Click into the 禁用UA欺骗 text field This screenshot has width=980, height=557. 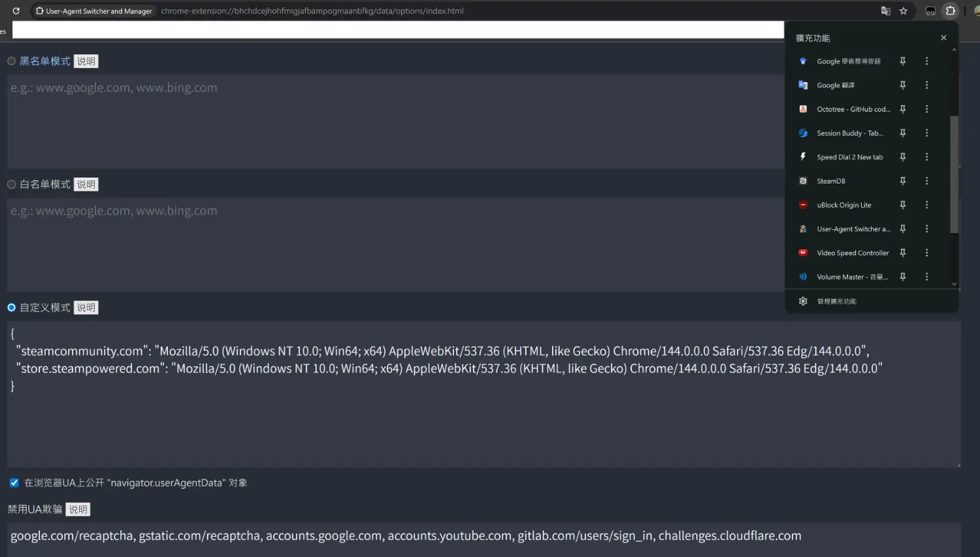coord(483,537)
